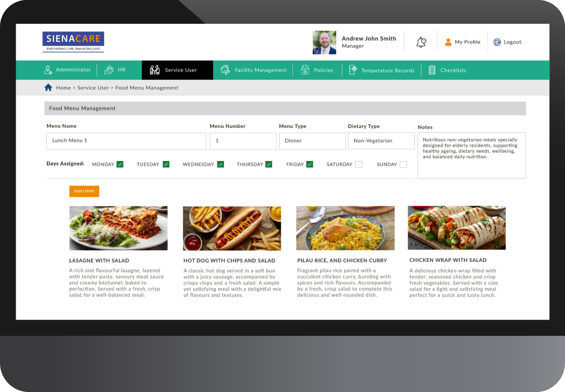
Task: Uncheck the Monday checkbox
Action: 120,164
